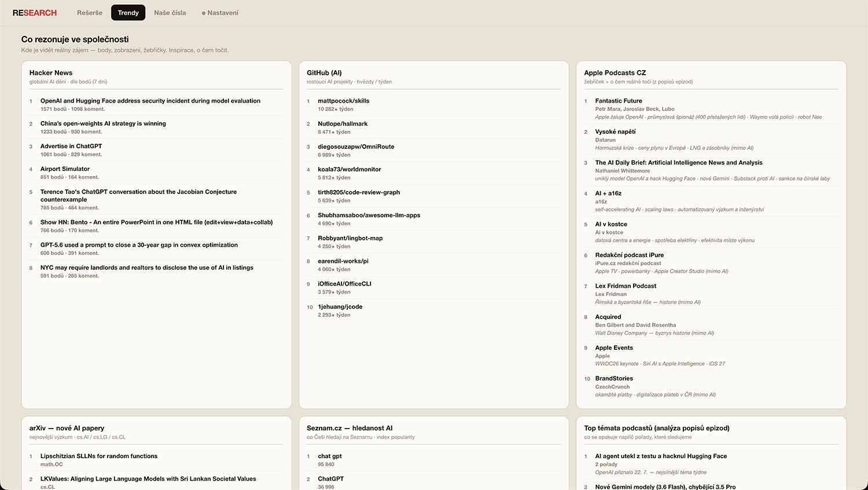Open the Apple Events podcast
This screenshot has width=868, height=490.
[x=614, y=348]
